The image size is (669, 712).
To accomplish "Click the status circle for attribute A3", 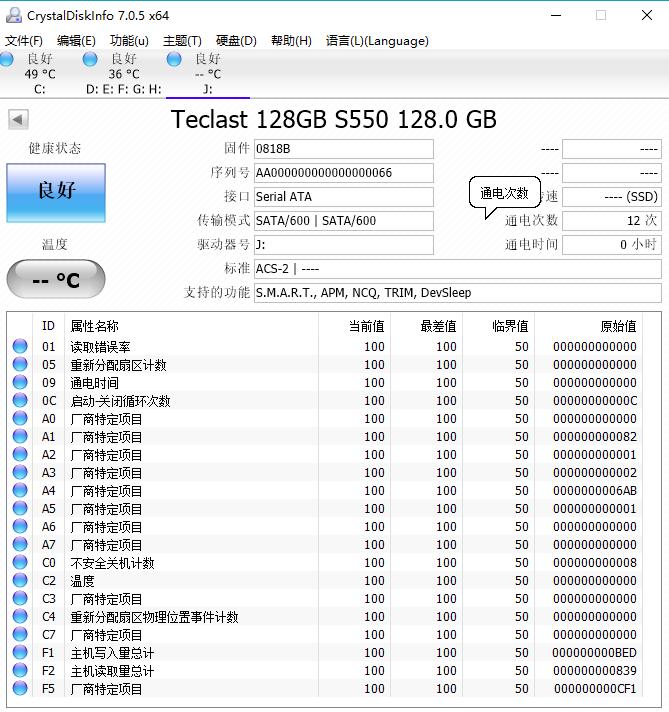I will coord(20,472).
